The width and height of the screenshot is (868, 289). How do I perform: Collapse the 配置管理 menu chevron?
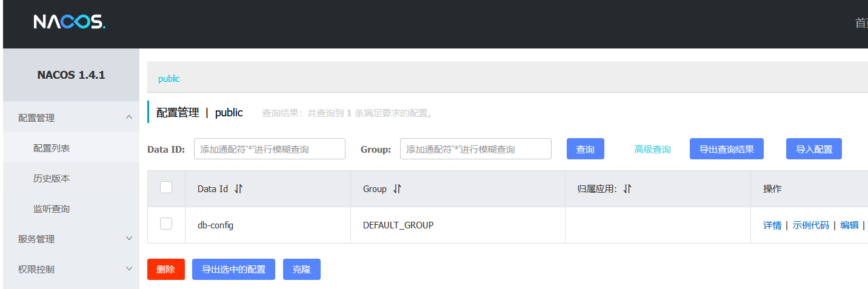129,118
